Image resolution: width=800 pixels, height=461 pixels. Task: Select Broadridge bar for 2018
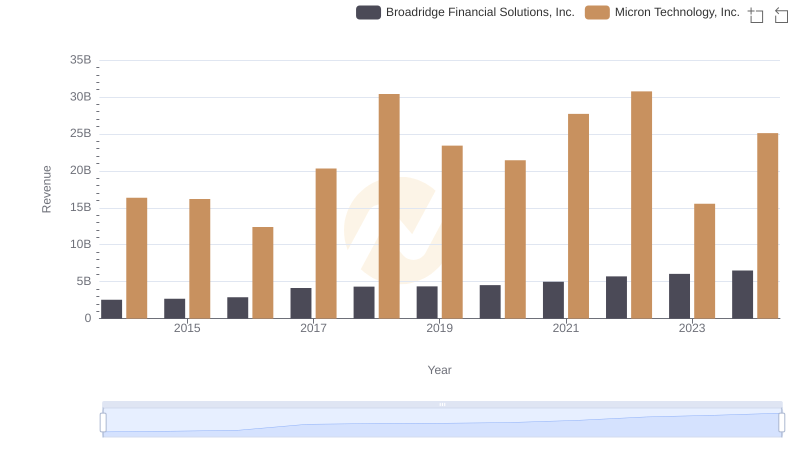(x=364, y=302)
